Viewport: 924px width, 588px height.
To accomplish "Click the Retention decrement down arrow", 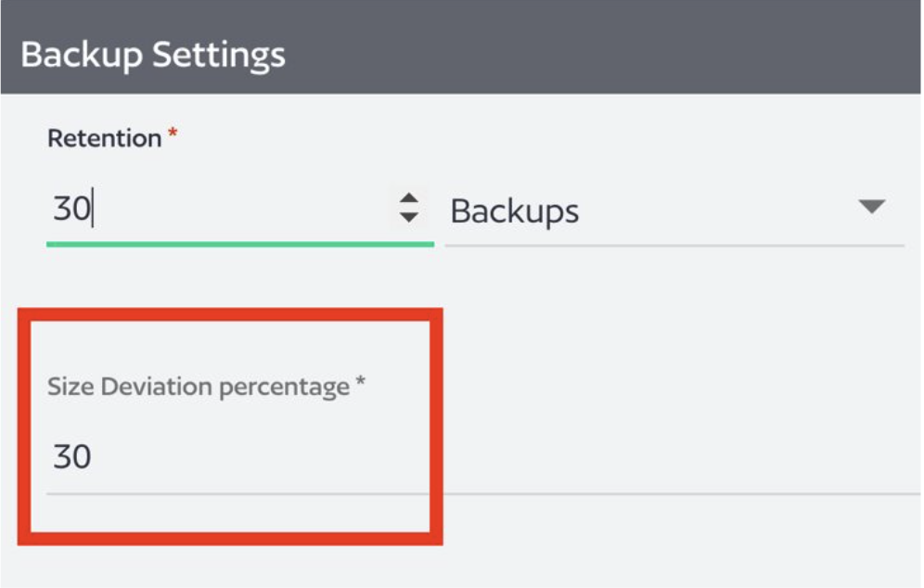I will [408, 217].
